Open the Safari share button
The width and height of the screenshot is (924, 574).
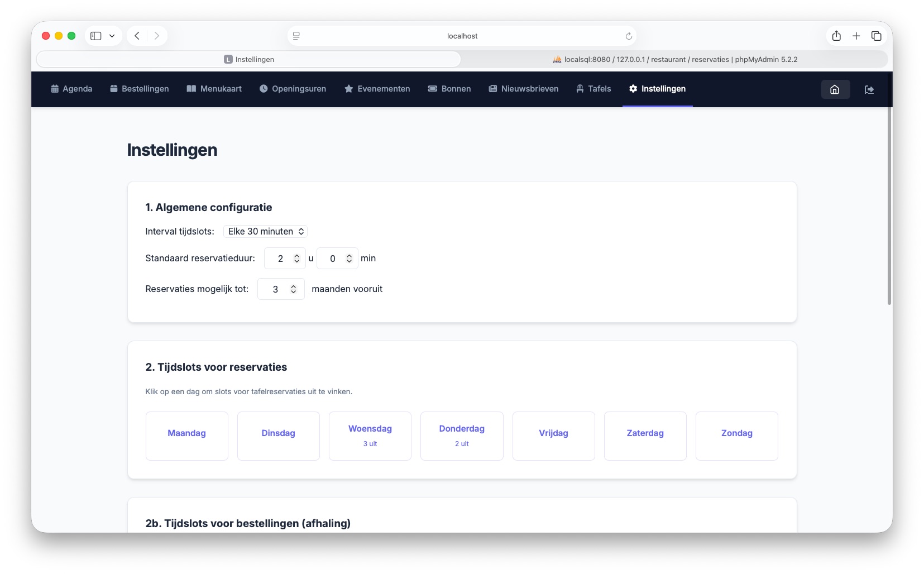tap(836, 36)
